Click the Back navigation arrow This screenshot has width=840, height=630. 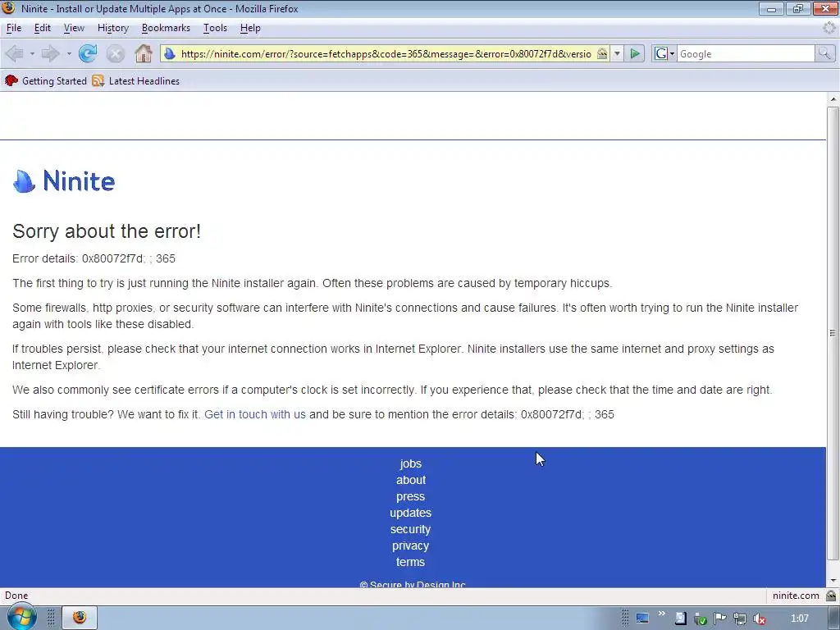15,53
